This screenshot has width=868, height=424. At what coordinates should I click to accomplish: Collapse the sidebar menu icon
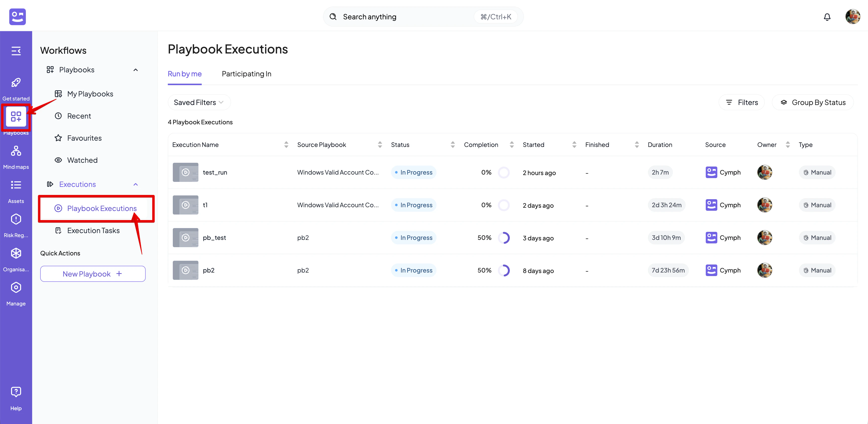click(x=16, y=51)
